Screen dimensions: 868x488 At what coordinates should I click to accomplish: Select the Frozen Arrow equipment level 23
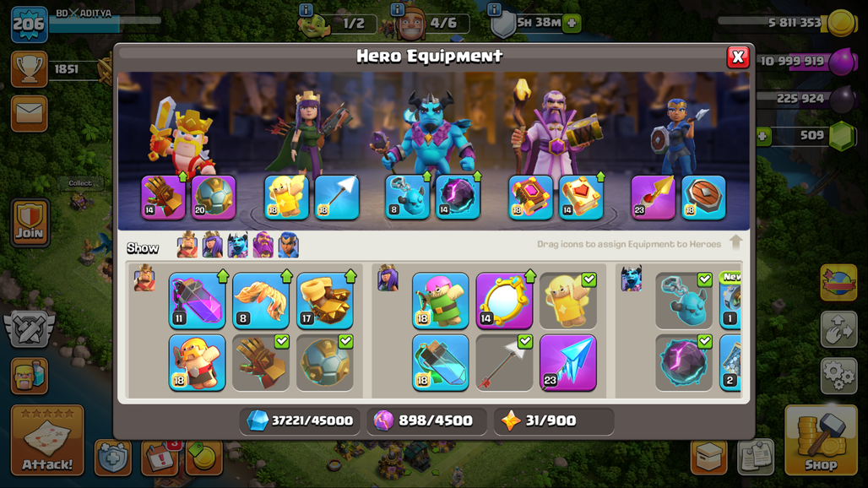tap(568, 362)
